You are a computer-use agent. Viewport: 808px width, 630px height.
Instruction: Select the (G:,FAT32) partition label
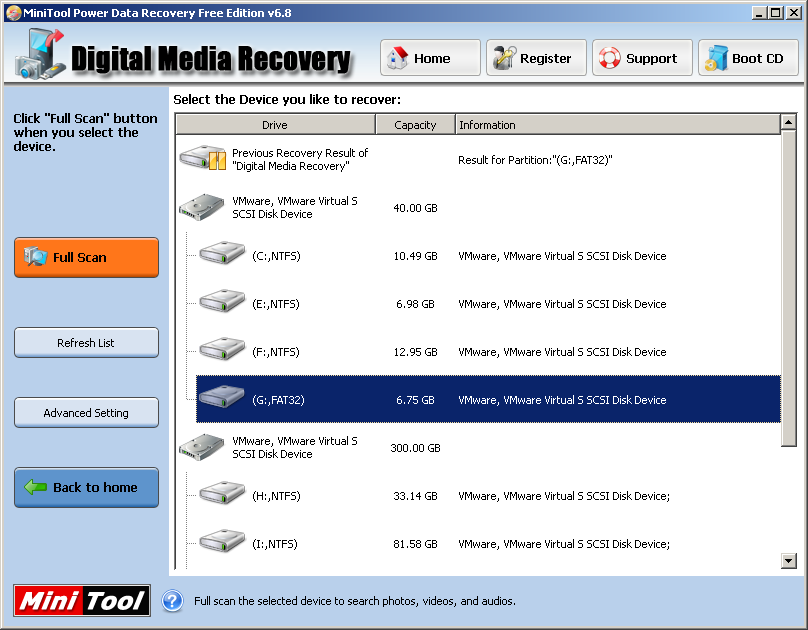[278, 400]
